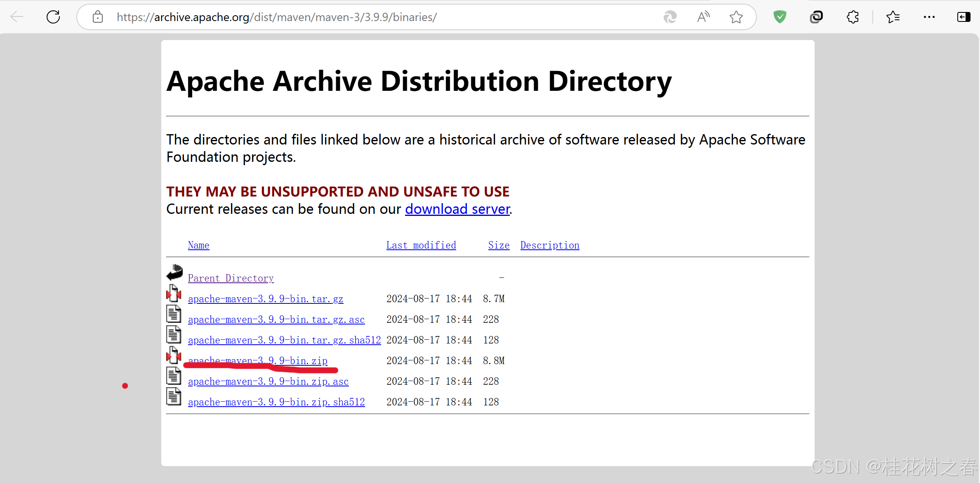Open the browser Extensions puzzle icon
This screenshot has width=980, height=483.
click(x=853, y=17)
